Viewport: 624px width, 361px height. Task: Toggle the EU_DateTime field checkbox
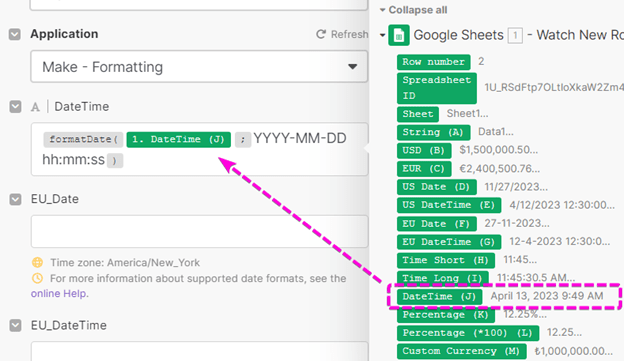[15, 326]
